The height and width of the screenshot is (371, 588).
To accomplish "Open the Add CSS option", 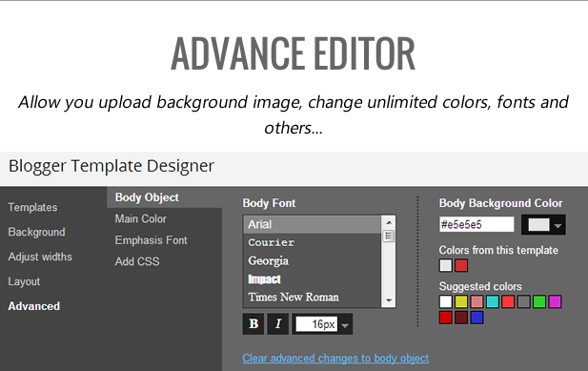I will tap(137, 261).
